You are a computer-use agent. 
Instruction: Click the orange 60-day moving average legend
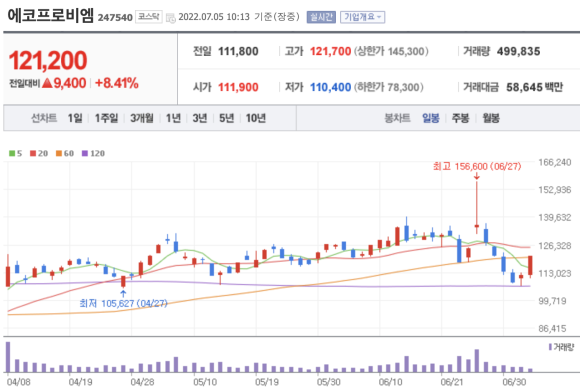click(65, 153)
